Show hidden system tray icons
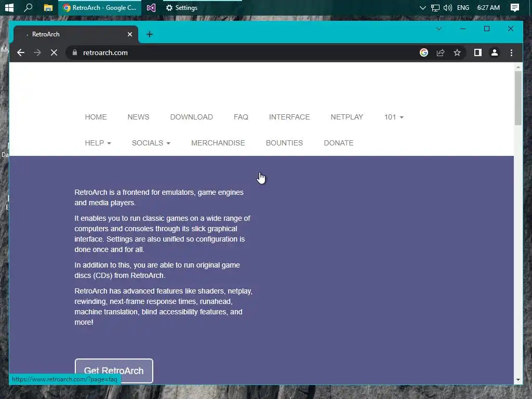Image resolution: width=532 pixels, height=399 pixels. (x=422, y=7)
